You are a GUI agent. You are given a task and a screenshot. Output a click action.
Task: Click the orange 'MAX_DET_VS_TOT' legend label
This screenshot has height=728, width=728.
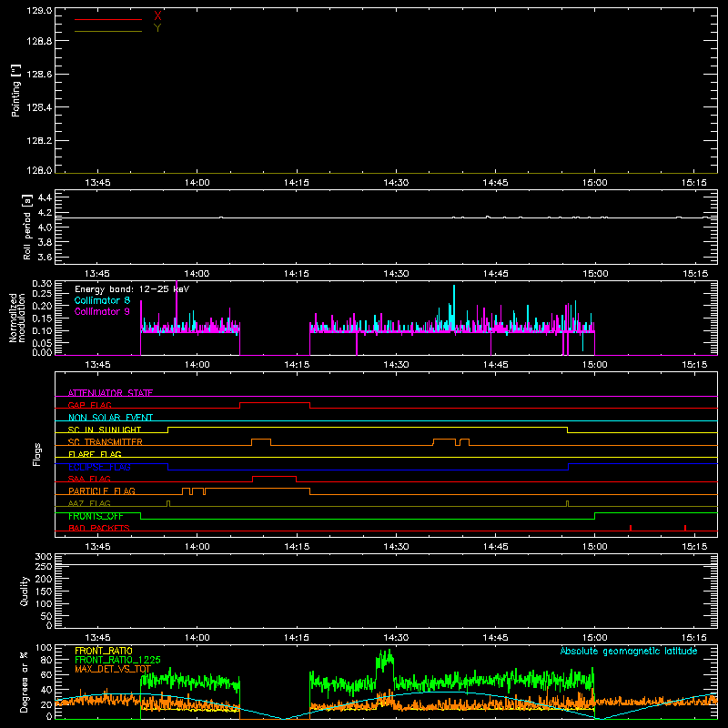pyautogui.click(x=113, y=669)
